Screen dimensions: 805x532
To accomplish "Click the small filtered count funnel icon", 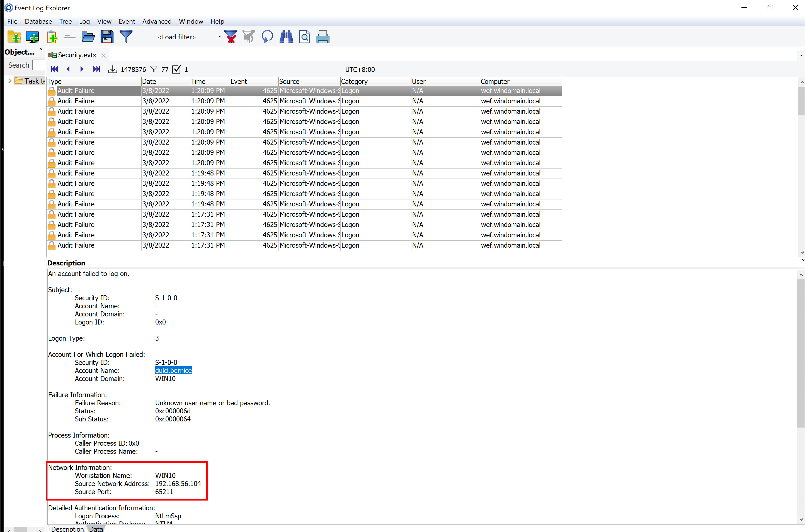I will (x=154, y=69).
